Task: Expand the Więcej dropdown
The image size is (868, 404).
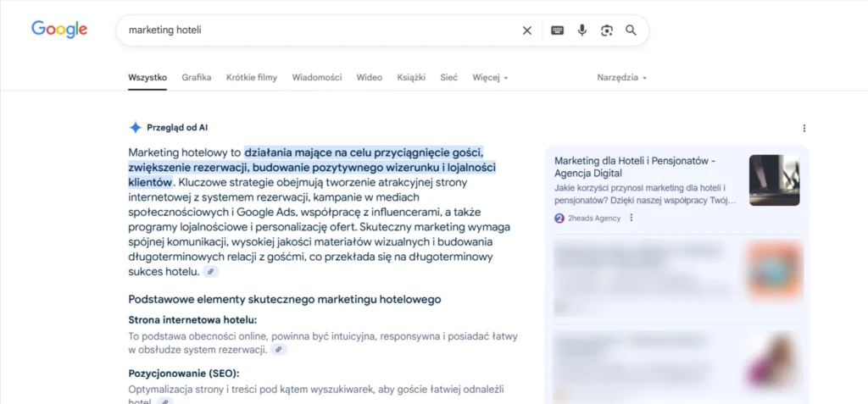Action: coord(490,77)
